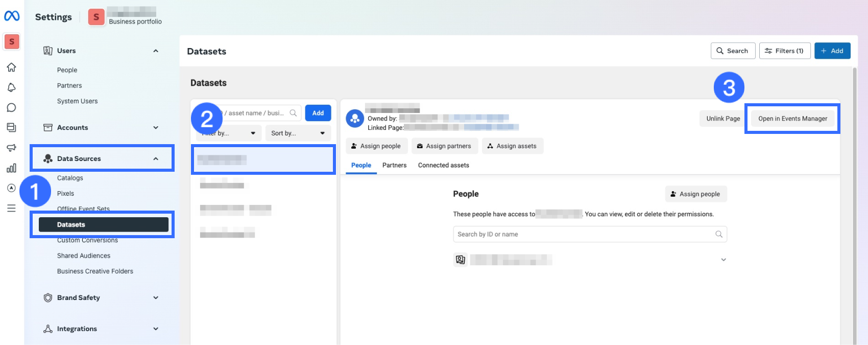Switch to the People tab
The width and height of the screenshot is (868, 345).
(361, 165)
